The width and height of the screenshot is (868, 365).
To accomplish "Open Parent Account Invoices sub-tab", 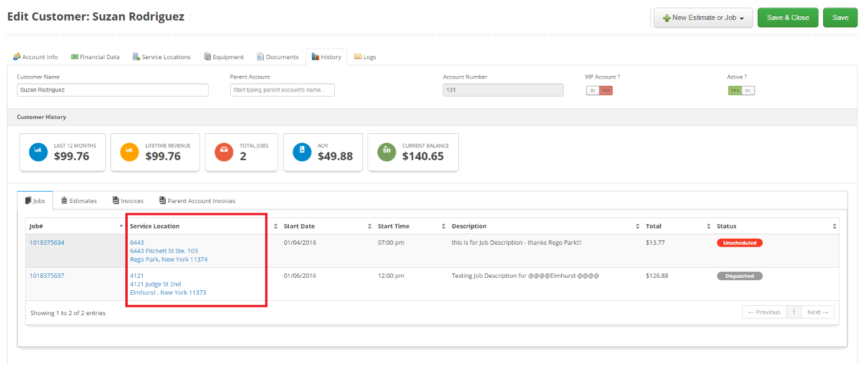I will (197, 201).
